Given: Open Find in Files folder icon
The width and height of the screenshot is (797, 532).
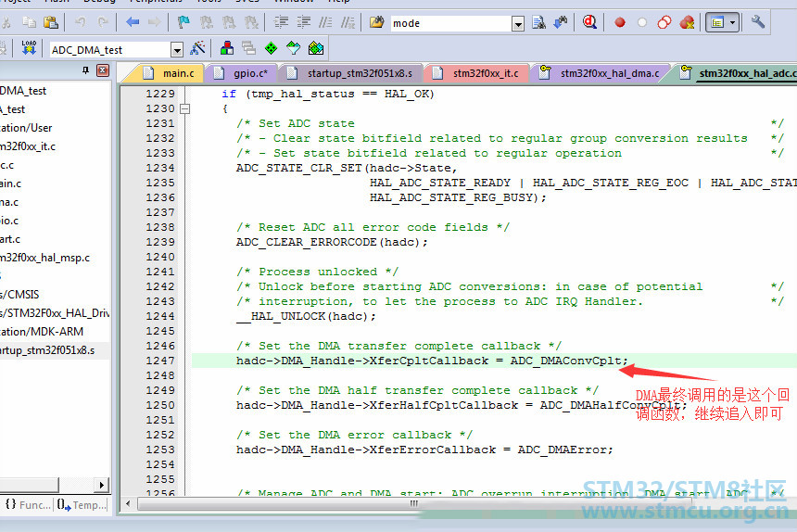Looking at the screenshot, I should point(376,22).
